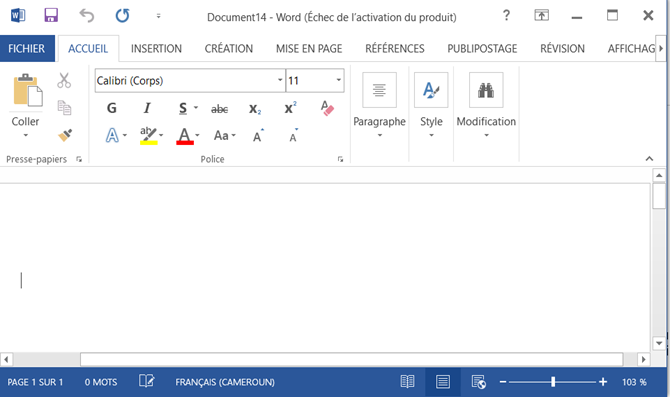Viewport: 670px width, 397px height.
Task: Click the zoom slider handle in status bar
Action: click(553, 382)
